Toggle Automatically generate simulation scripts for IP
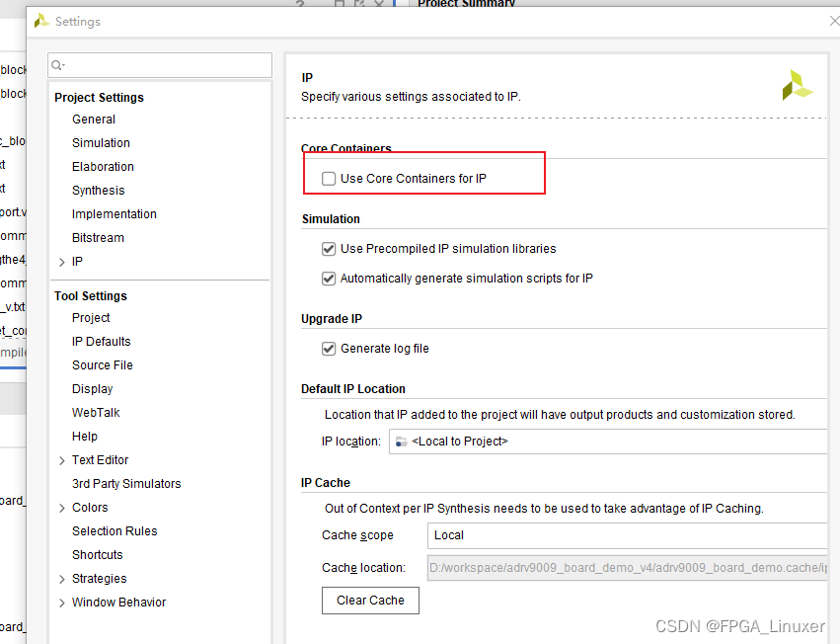The width and height of the screenshot is (840, 644). (329, 279)
